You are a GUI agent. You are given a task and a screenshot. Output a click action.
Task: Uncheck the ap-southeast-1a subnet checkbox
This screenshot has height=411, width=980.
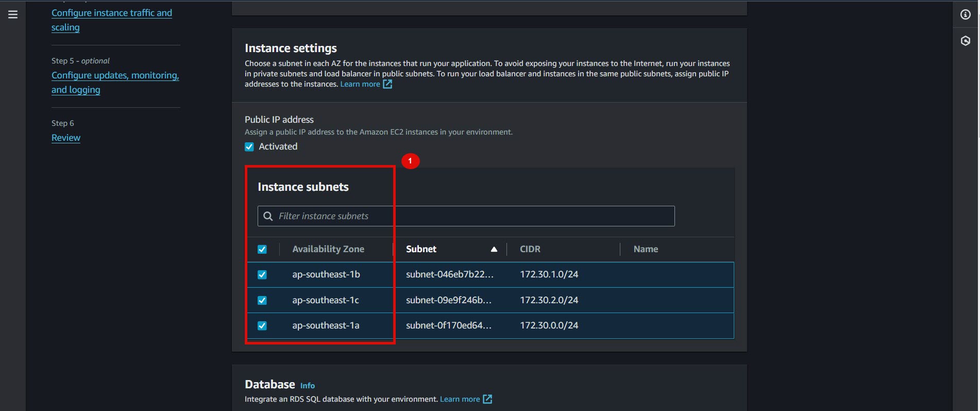pos(262,326)
